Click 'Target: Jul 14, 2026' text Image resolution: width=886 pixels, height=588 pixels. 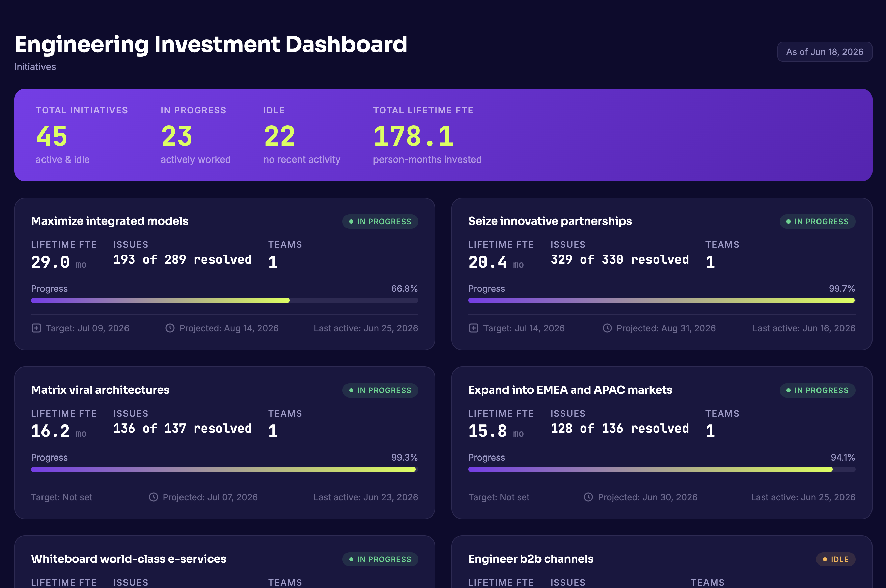pyautogui.click(x=524, y=328)
